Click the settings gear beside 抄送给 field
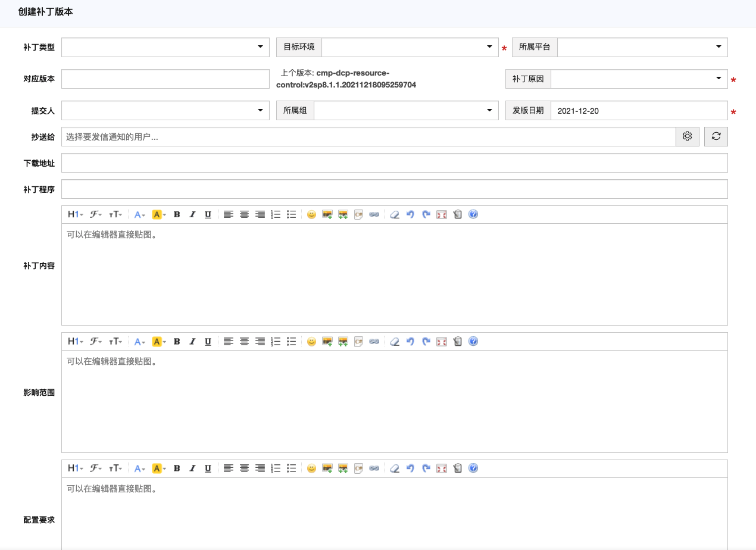Viewport: 756px width, 550px height. 687,136
